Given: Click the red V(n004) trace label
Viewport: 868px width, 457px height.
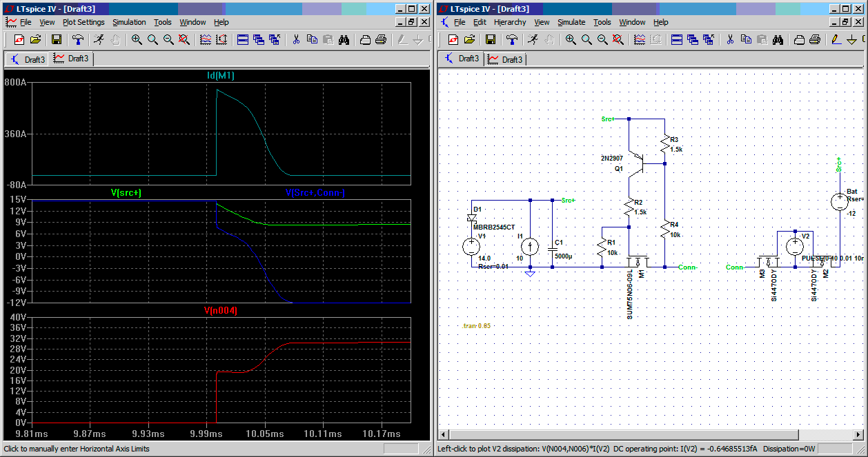Looking at the screenshot, I should (221, 311).
